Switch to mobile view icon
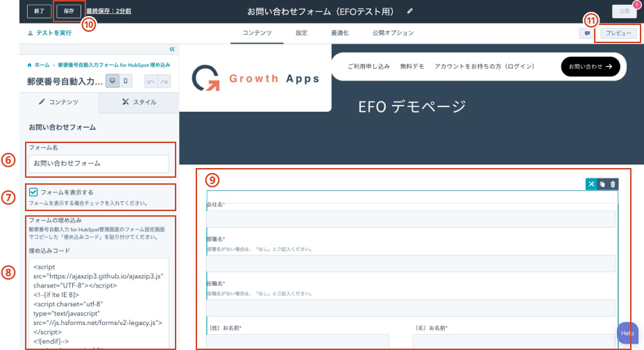This screenshot has height=350, width=644. pyautogui.click(x=126, y=81)
